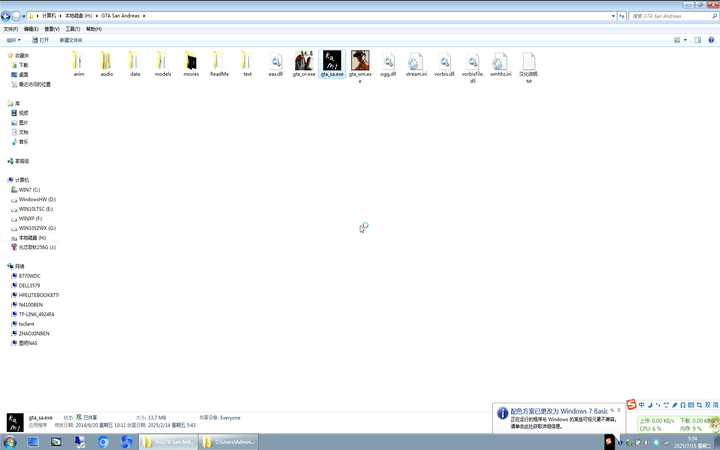Viewport: 720px width, 450px height.
Task: Open the 工具(T) menu
Action: pyautogui.click(x=73, y=29)
